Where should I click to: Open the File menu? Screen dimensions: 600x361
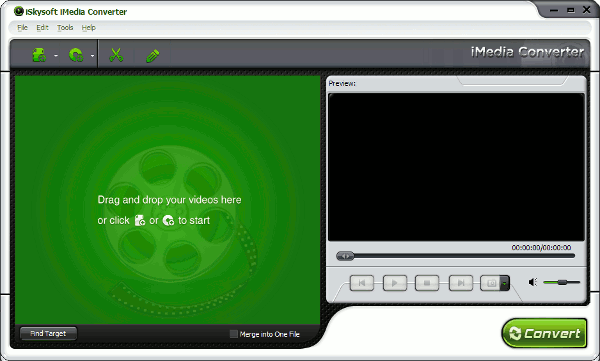pyautogui.click(x=22, y=28)
